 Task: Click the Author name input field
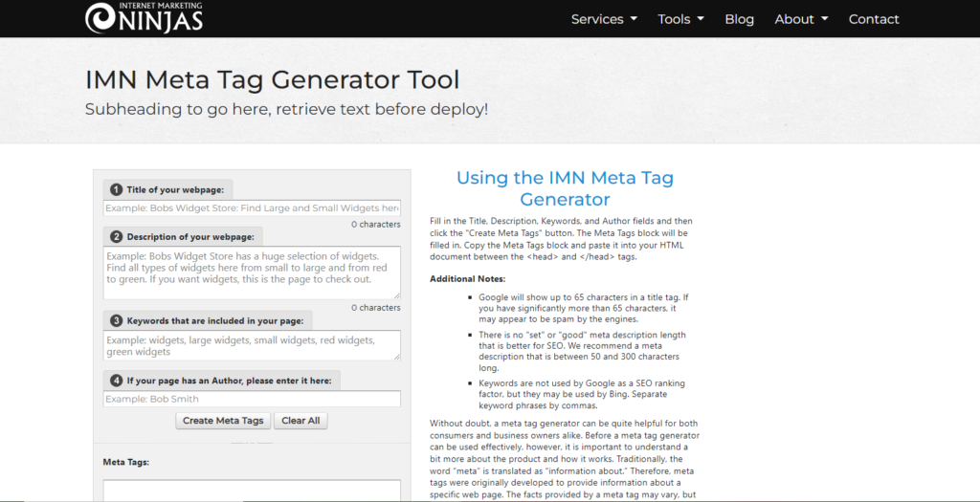point(252,399)
